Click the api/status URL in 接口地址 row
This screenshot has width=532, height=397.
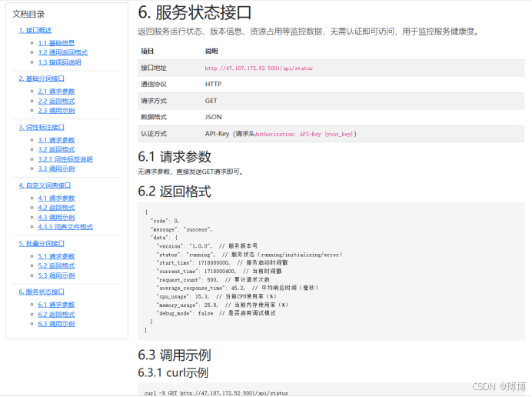pyautogui.click(x=258, y=68)
